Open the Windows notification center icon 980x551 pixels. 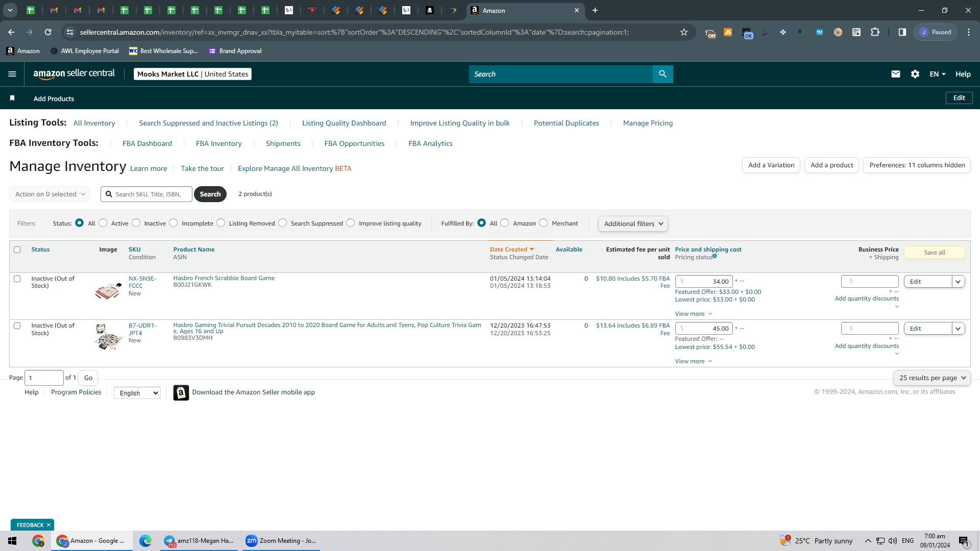pos(964,541)
